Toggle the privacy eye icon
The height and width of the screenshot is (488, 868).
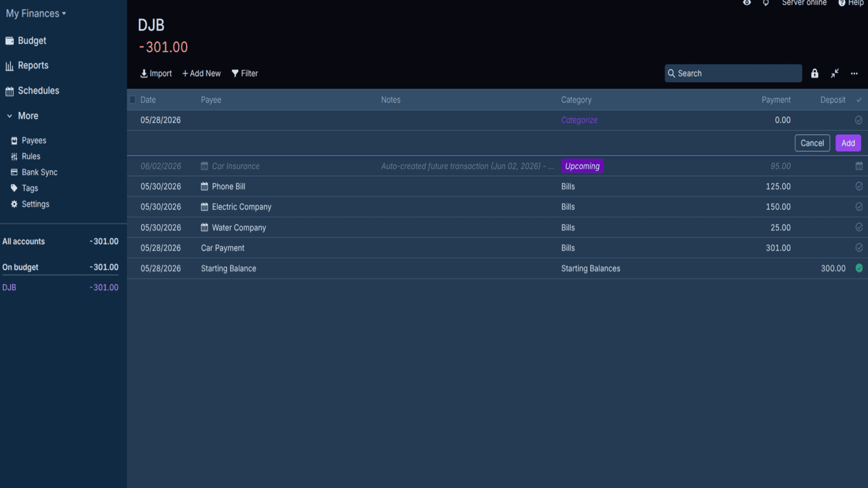point(747,3)
